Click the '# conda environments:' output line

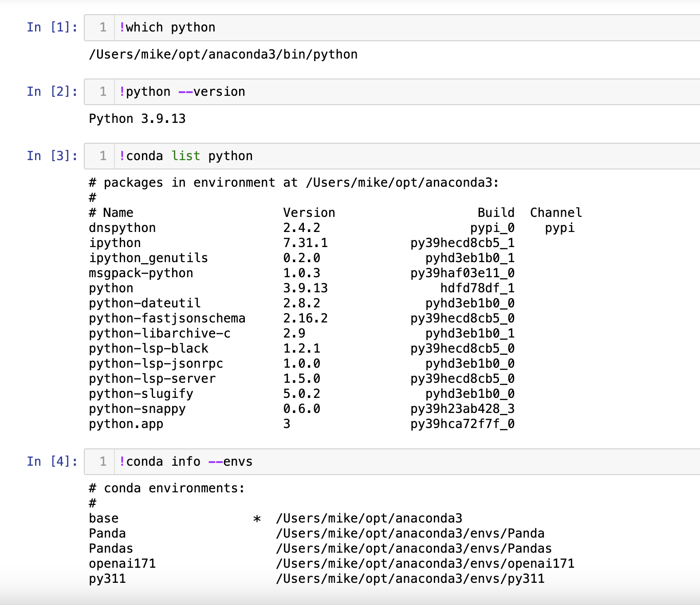tap(167, 488)
